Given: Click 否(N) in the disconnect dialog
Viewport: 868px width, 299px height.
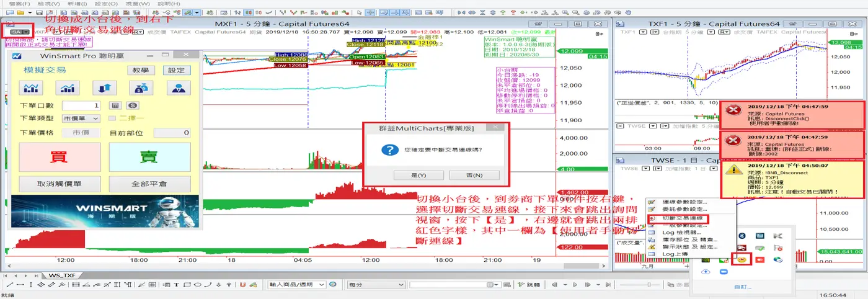Looking at the screenshot, I should tap(474, 176).
